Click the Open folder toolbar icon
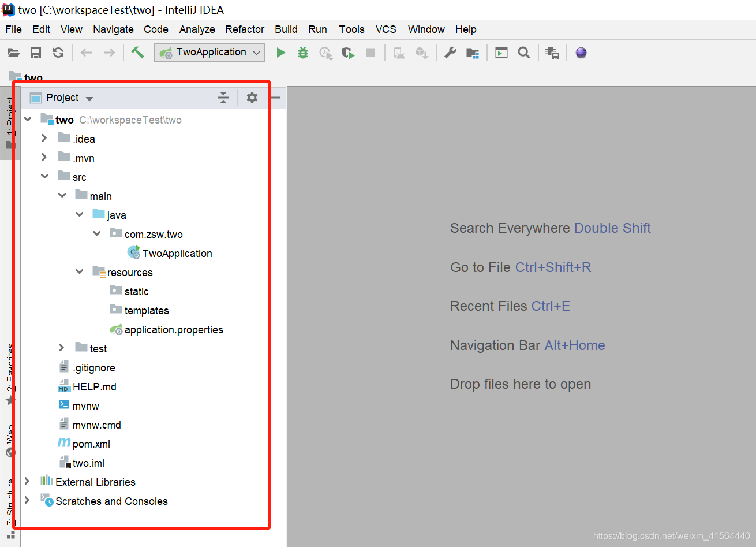Viewport: 756px width, 547px height. click(x=14, y=53)
